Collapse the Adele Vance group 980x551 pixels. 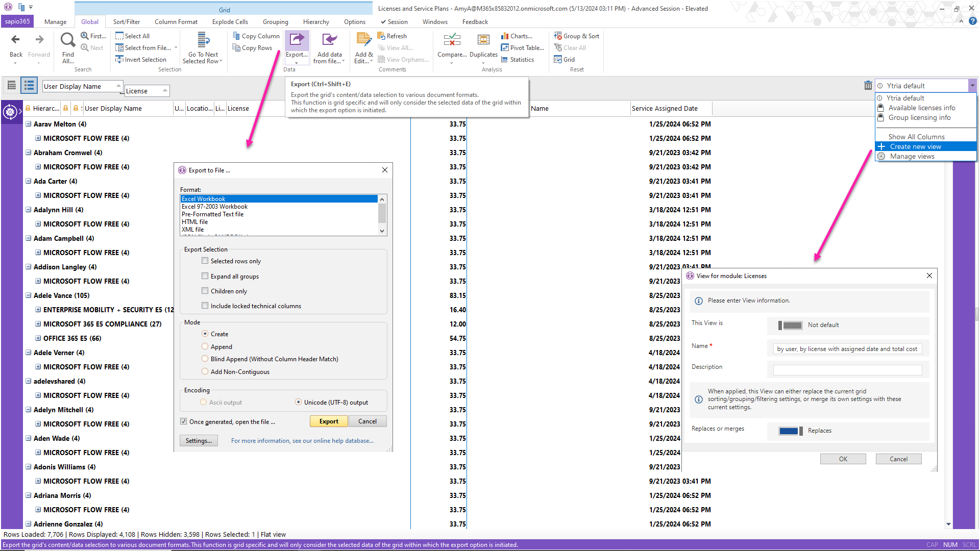[x=29, y=295]
